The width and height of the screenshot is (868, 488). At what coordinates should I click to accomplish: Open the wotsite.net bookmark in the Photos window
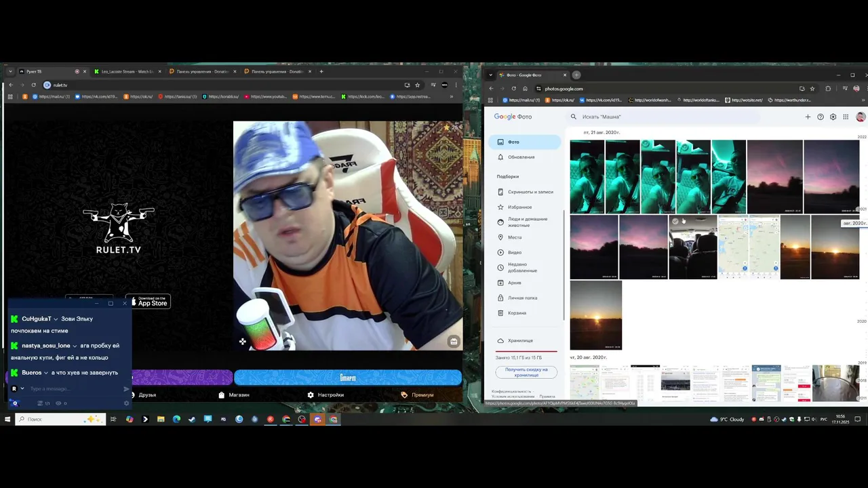point(744,100)
